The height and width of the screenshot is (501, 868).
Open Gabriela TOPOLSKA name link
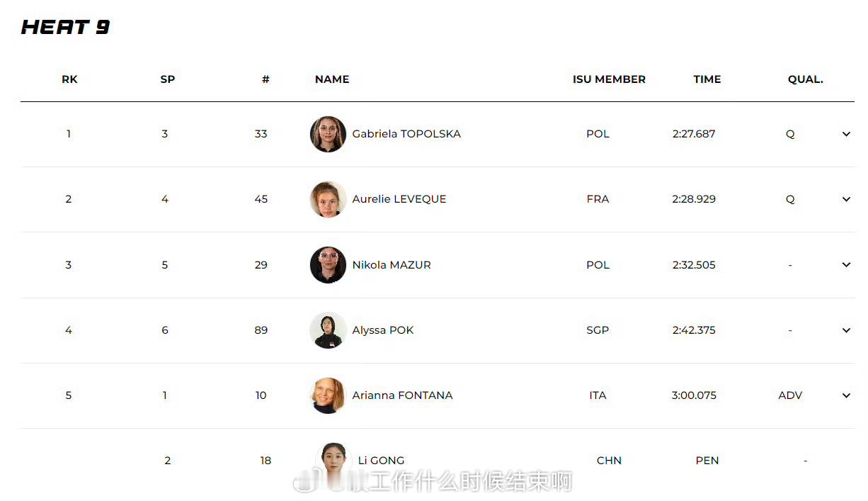click(406, 134)
